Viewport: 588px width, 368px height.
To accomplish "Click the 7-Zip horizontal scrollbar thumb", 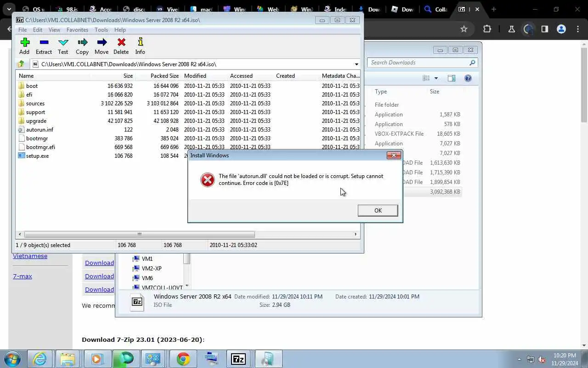I will [x=139, y=234].
